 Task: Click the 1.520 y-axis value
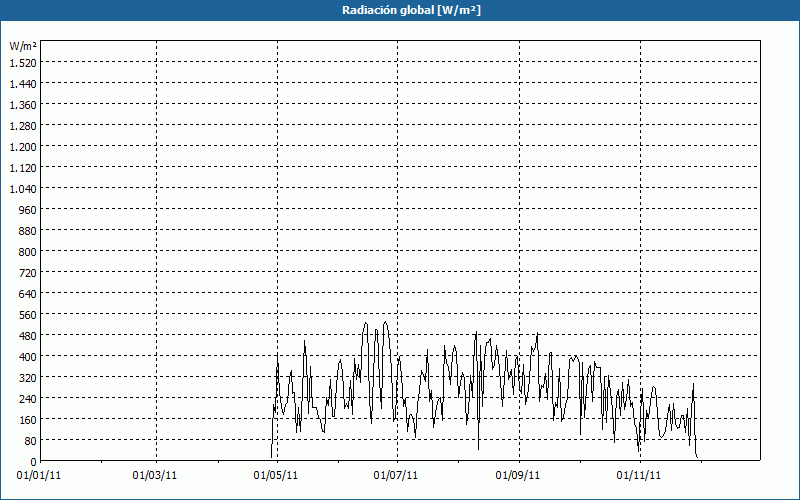tap(23, 63)
